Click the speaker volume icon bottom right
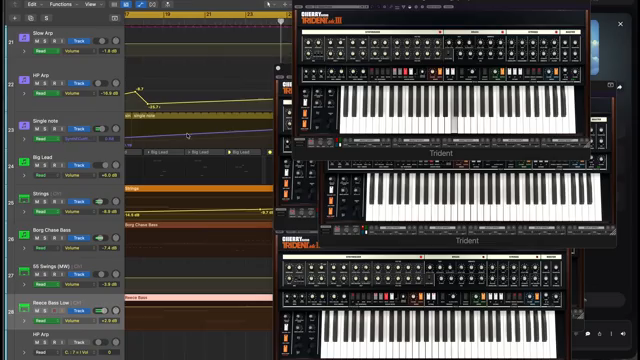 pyautogui.click(x=623, y=333)
